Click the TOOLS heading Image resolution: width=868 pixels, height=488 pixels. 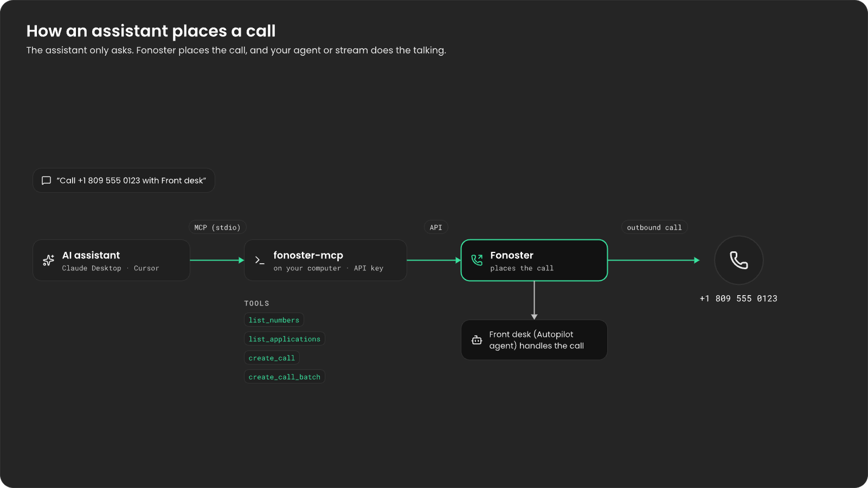pos(257,303)
